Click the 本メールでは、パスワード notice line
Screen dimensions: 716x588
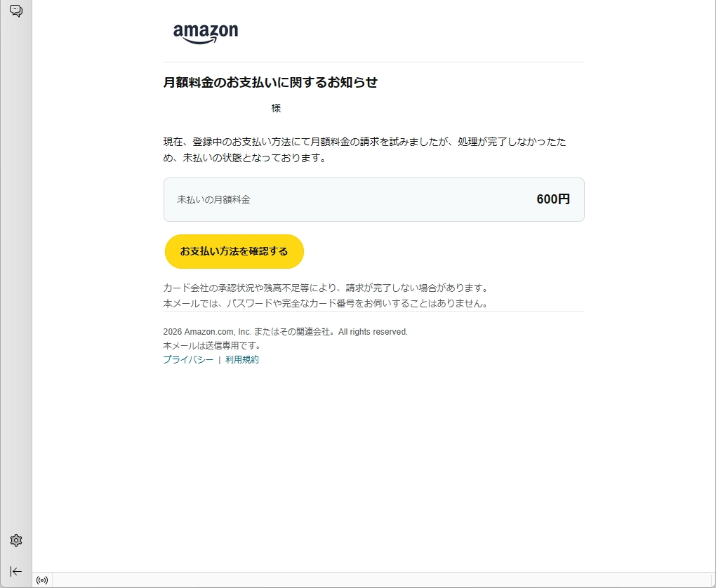(x=326, y=304)
